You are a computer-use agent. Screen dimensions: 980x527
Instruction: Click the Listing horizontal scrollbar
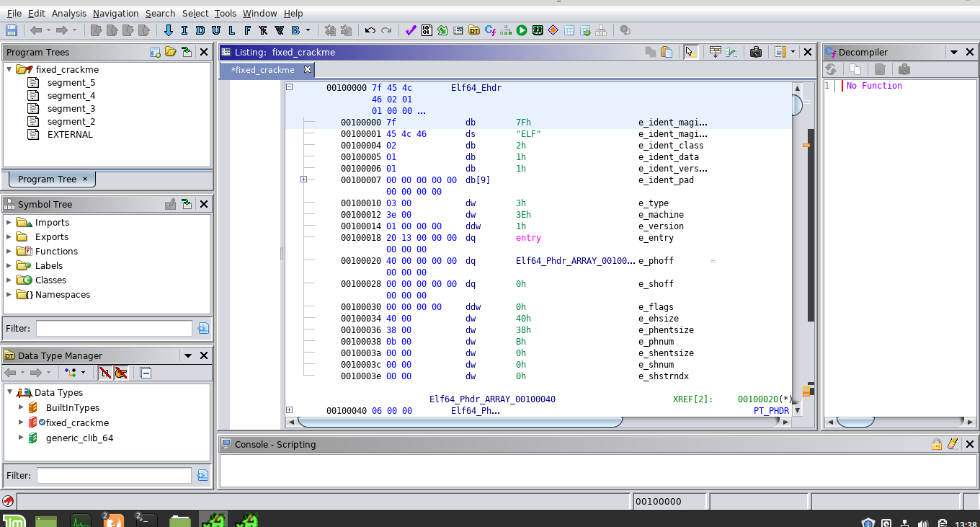460,421
